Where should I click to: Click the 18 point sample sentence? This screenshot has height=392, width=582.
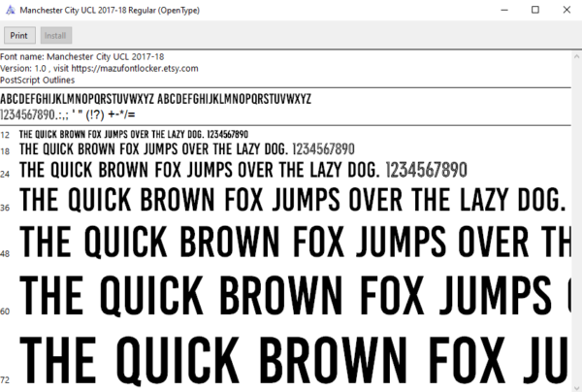point(186,149)
